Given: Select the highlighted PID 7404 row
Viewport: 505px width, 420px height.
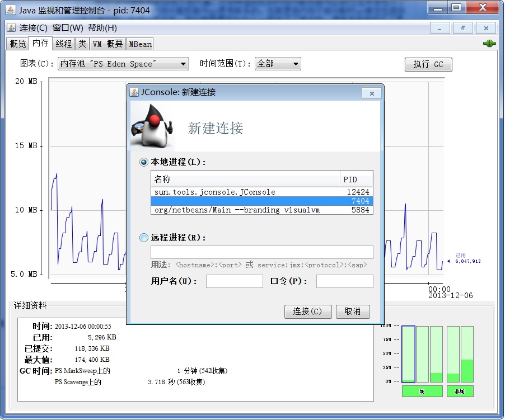Looking at the screenshot, I should [x=262, y=201].
